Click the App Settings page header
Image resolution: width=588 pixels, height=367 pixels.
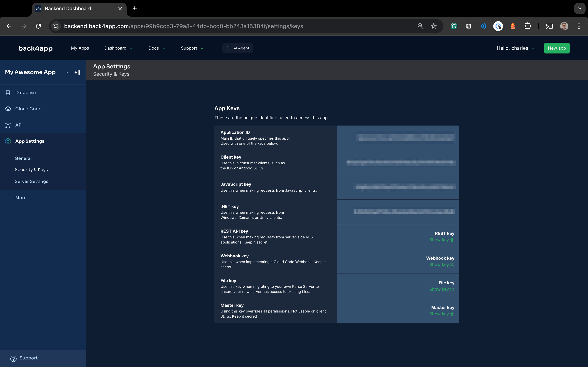[112, 67]
